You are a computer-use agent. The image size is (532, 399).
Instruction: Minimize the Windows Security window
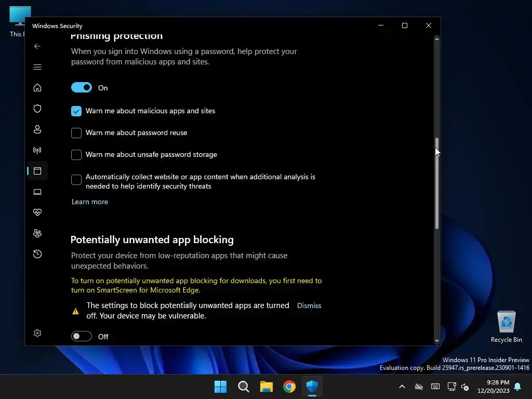(x=381, y=25)
